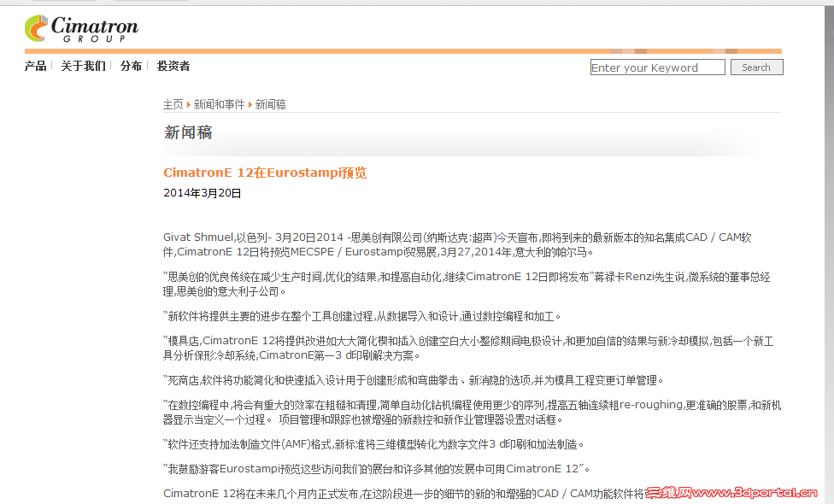Open the CimatronE 12在Eurostampi预览 headline
Image resolution: width=834 pixels, height=504 pixels.
265,173
